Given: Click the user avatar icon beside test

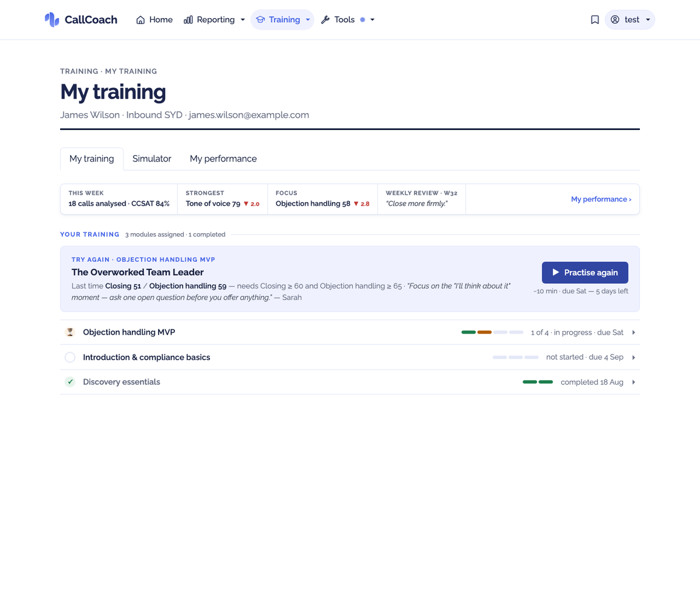Looking at the screenshot, I should tap(615, 20).
